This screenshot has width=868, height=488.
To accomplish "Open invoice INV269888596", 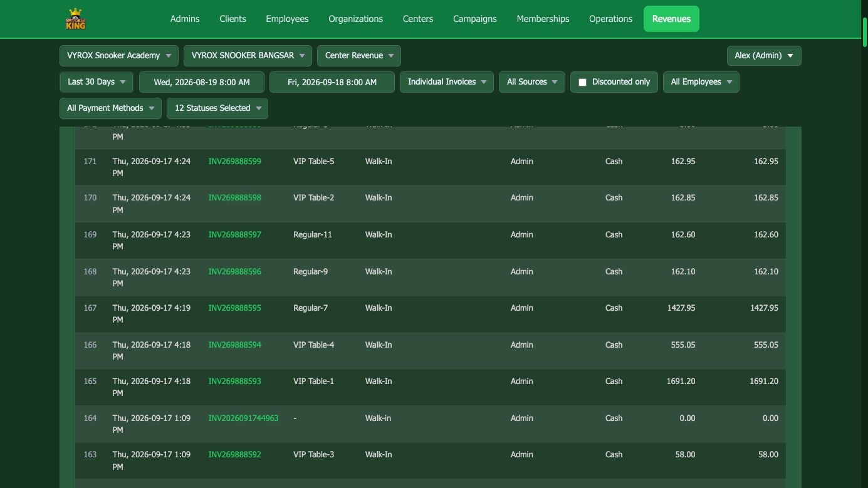I will [234, 271].
